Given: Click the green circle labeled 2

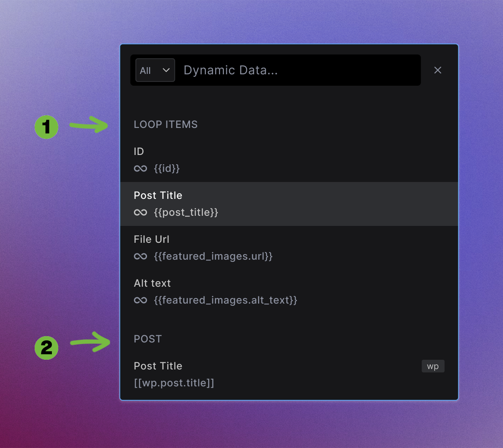Looking at the screenshot, I should tap(46, 348).
